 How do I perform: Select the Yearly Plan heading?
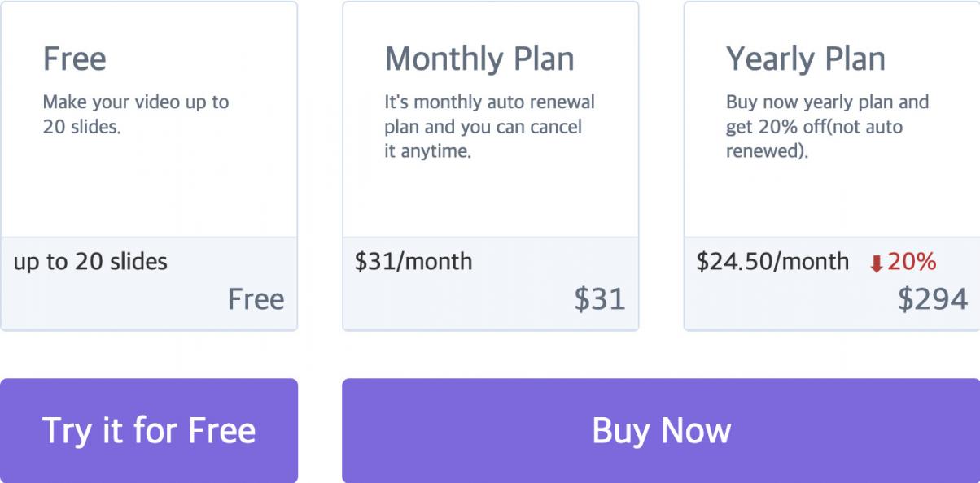pos(805,59)
